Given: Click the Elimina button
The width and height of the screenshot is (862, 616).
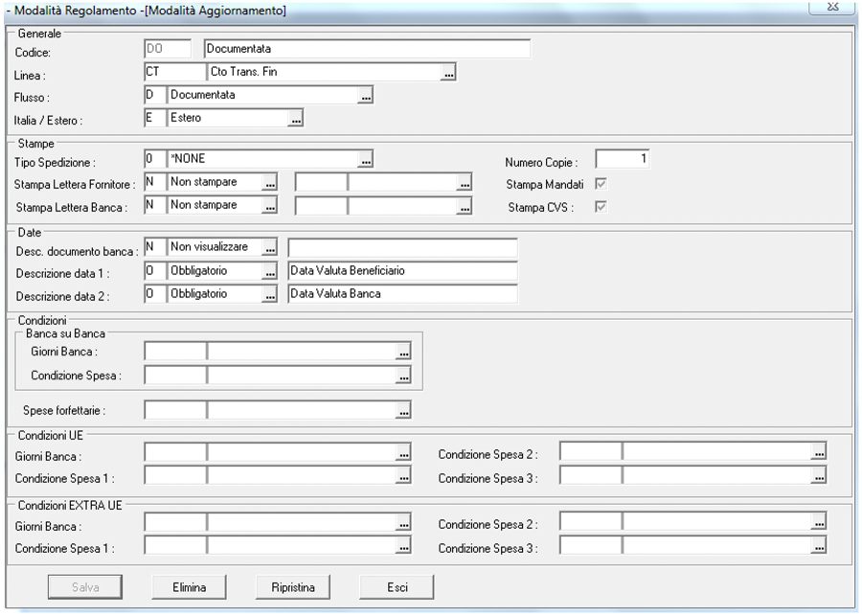Looking at the screenshot, I should tap(190, 587).
